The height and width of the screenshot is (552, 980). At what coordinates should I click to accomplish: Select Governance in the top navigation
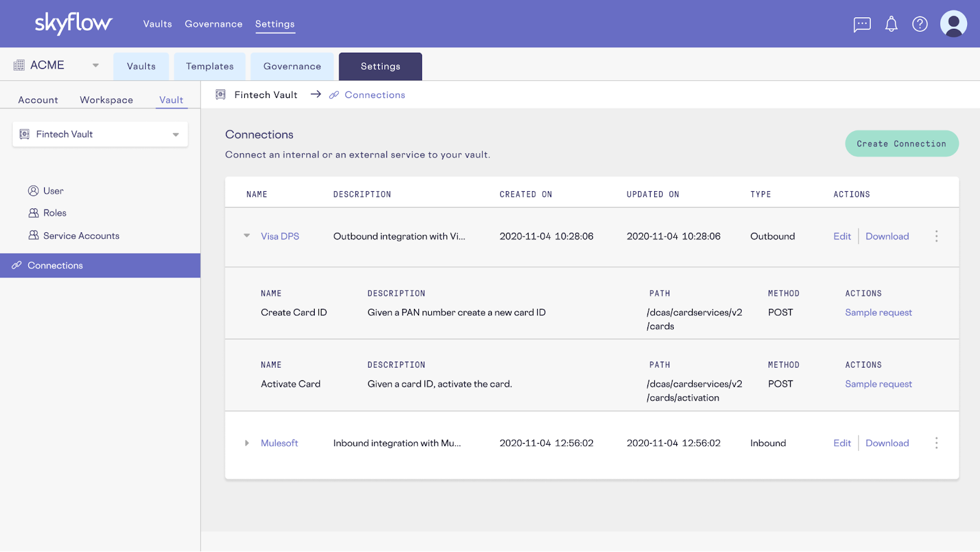[213, 24]
